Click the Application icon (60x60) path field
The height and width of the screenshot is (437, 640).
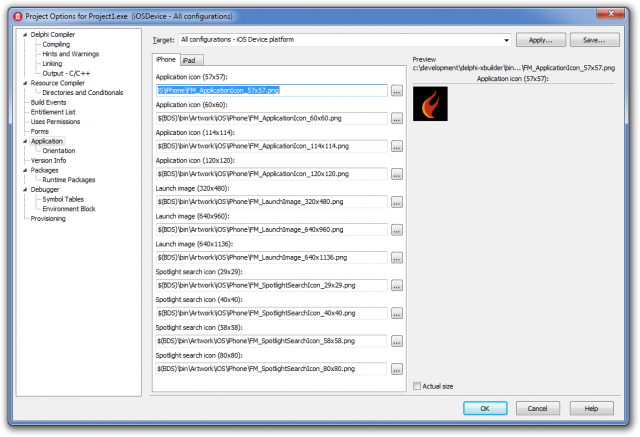pos(271,118)
